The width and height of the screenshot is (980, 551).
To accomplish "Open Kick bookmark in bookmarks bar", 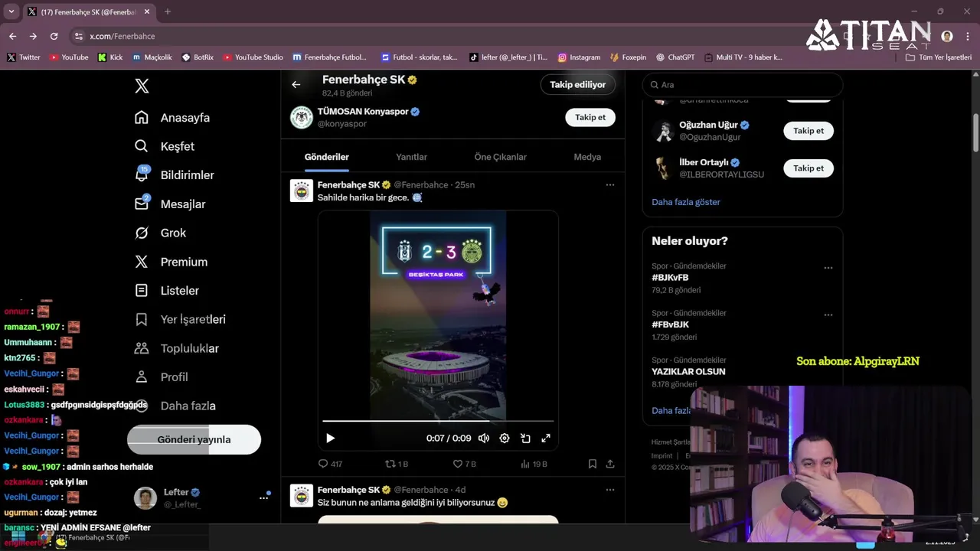I will click(x=110, y=57).
